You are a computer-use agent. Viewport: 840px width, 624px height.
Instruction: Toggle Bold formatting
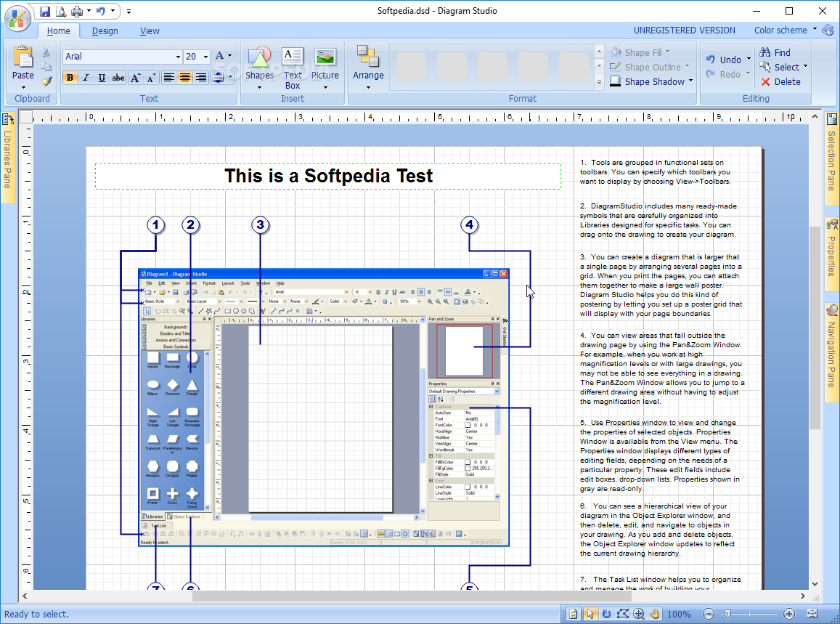coord(70,78)
